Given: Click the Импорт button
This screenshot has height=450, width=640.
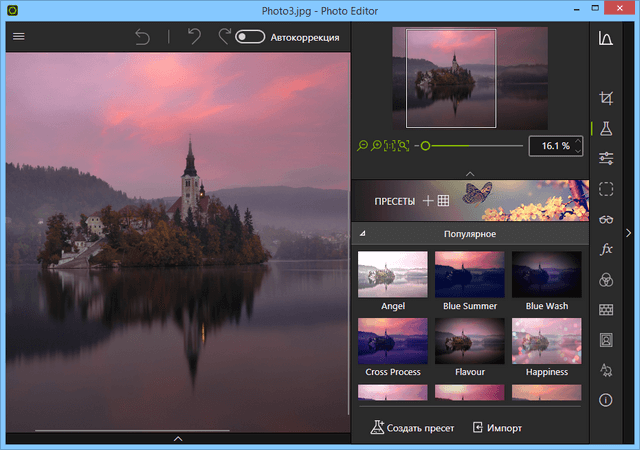Looking at the screenshot, I should pyautogui.click(x=497, y=428).
